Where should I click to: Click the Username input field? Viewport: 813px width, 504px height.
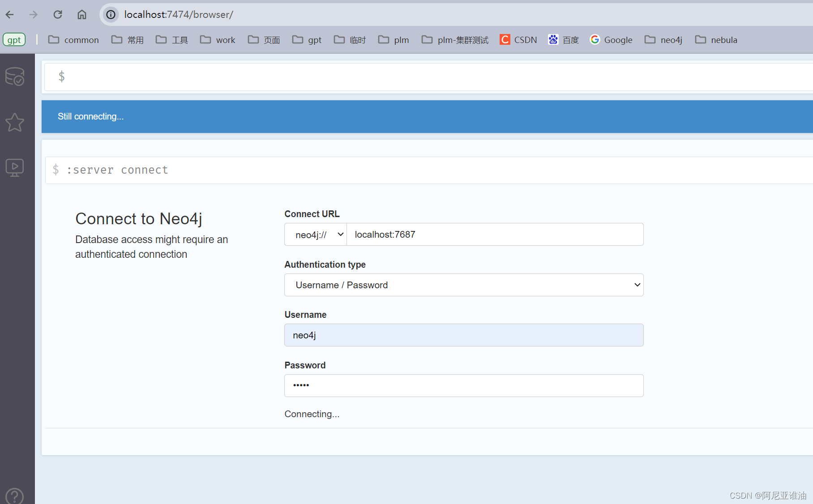[464, 335]
